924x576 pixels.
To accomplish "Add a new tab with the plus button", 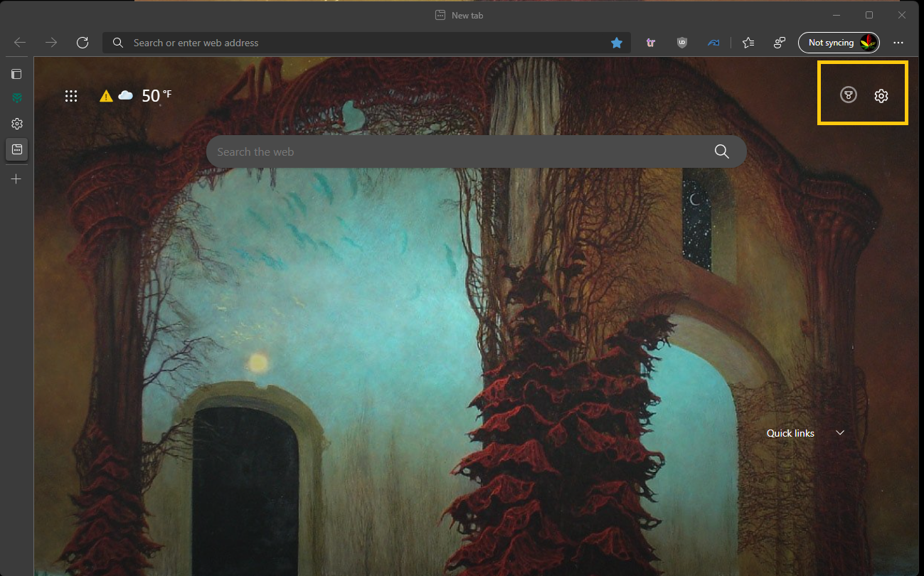I will click(17, 179).
